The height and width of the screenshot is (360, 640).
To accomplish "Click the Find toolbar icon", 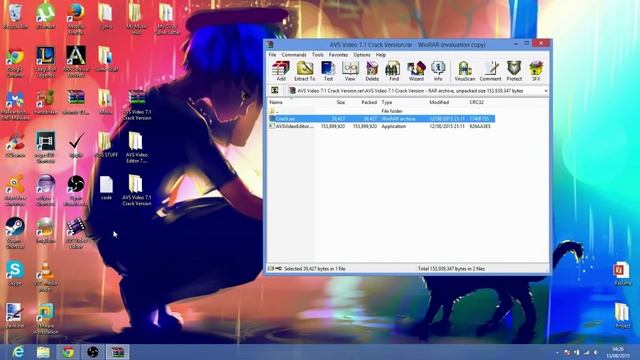I will click(x=393, y=71).
